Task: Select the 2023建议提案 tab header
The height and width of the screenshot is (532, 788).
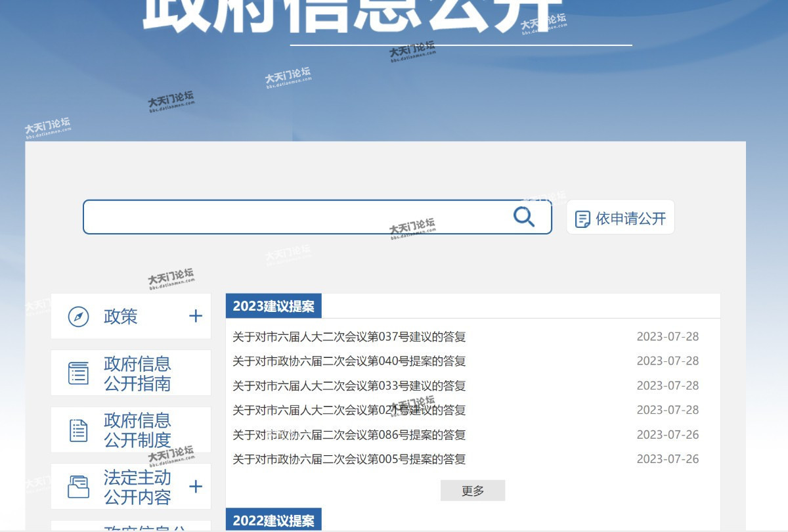Action: click(x=273, y=306)
